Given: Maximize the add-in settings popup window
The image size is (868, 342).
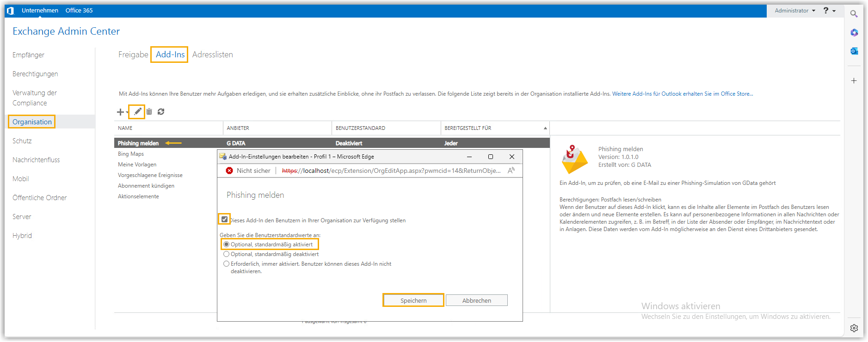Looking at the screenshot, I should click(x=491, y=157).
